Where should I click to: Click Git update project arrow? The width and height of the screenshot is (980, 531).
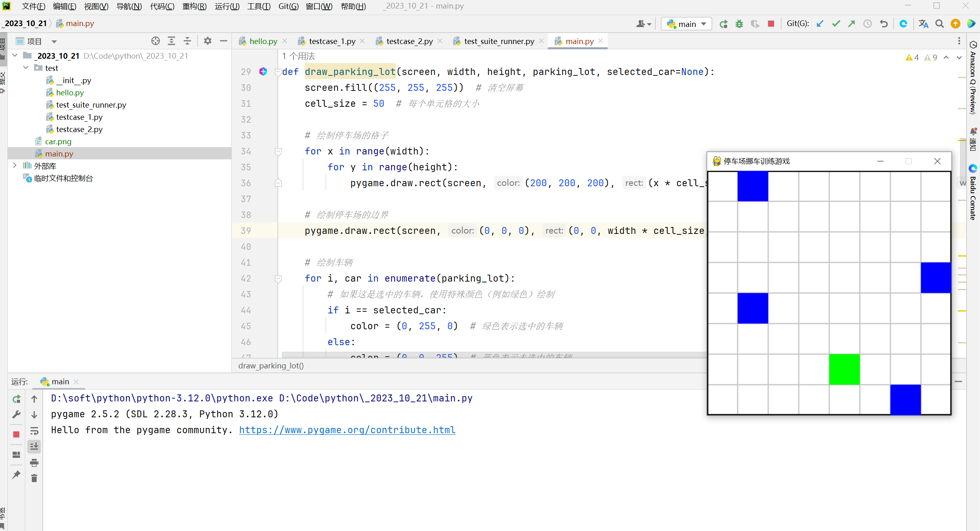click(820, 24)
